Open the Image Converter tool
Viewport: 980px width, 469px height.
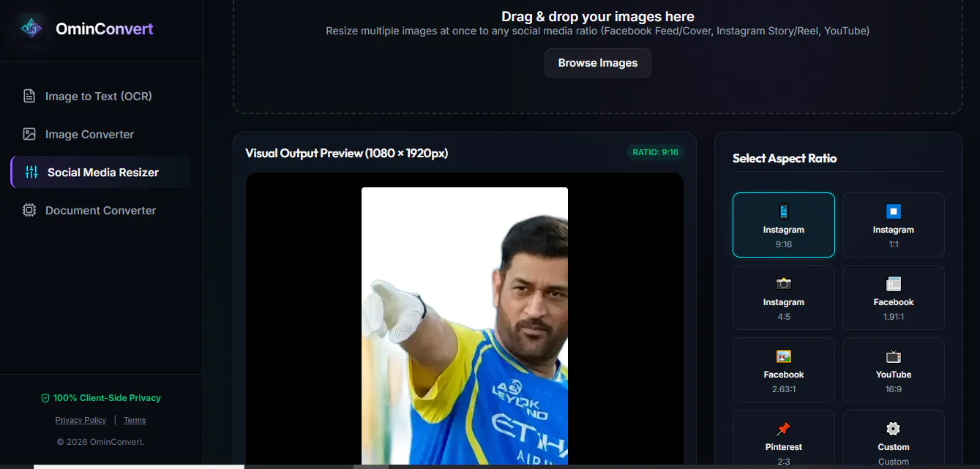point(100,134)
